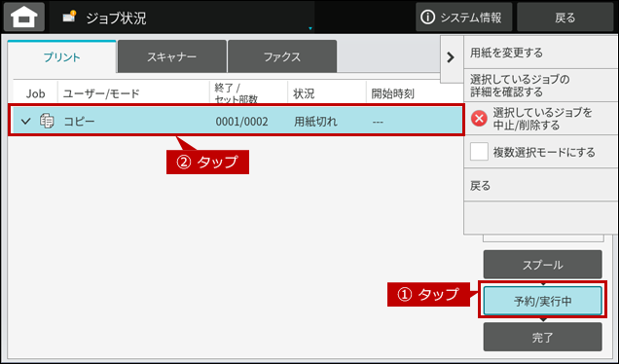The width and height of the screenshot is (619, 364).
Task: Click the small dropdown indicator under title bar
Action: pyautogui.click(x=310, y=28)
